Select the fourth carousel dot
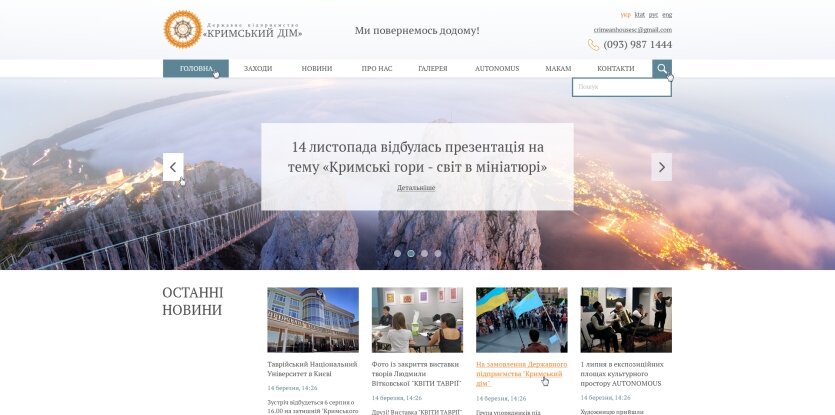 point(438,254)
